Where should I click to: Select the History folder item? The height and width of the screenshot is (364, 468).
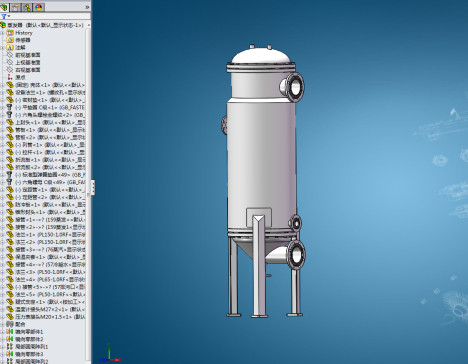[x=24, y=33]
